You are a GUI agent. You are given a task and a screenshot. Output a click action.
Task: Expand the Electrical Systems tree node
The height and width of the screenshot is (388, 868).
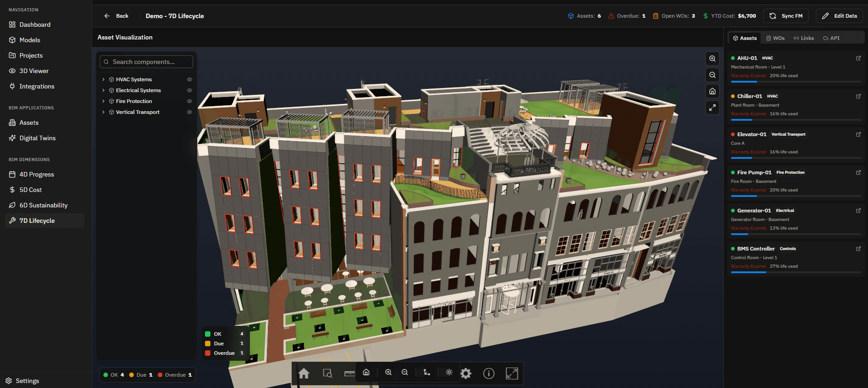pos(103,90)
